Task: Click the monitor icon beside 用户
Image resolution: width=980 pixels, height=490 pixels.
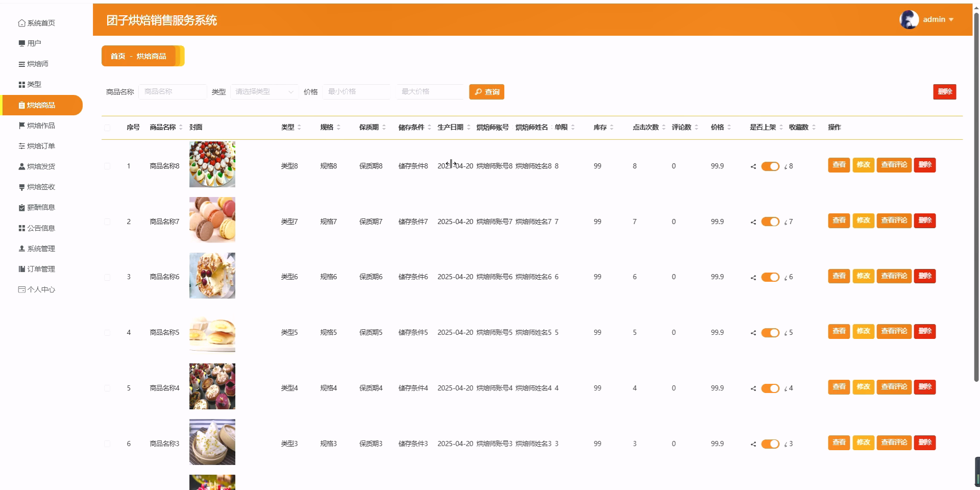Action: [x=21, y=43]
